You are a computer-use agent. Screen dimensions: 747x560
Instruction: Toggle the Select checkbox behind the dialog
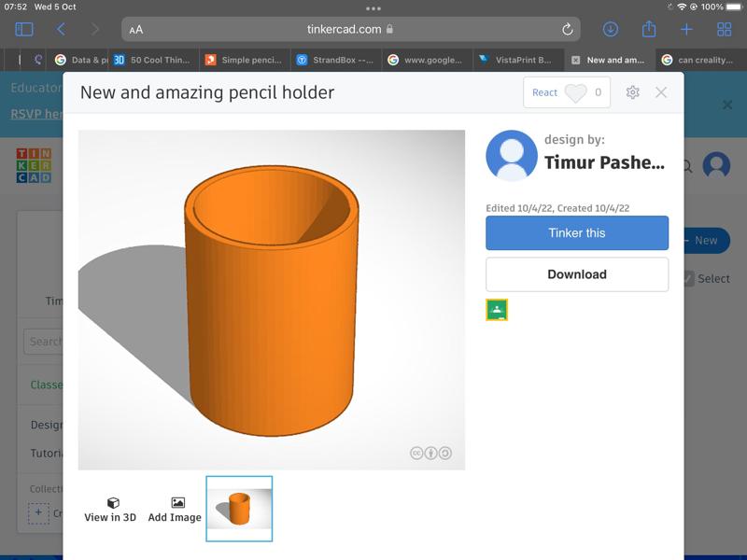(x=688, y=278)
